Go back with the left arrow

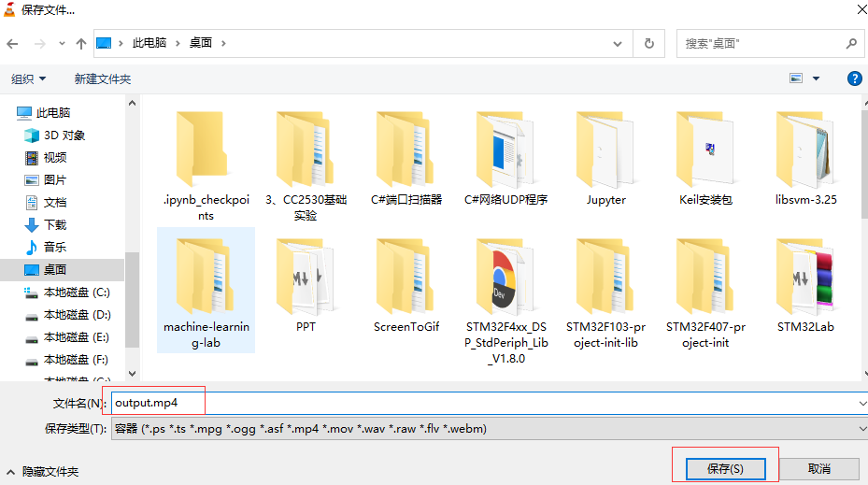pyautogui.click(x=13, y=43)
